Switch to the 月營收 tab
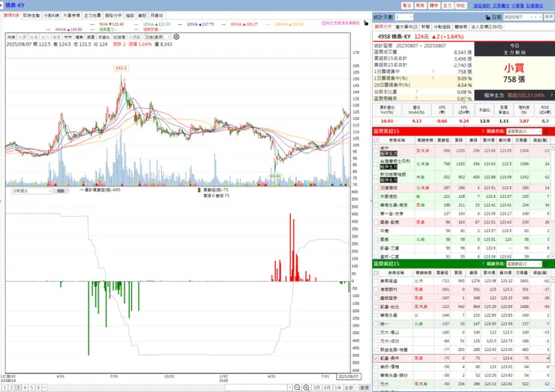555x392 pixels. pos(157,16)
